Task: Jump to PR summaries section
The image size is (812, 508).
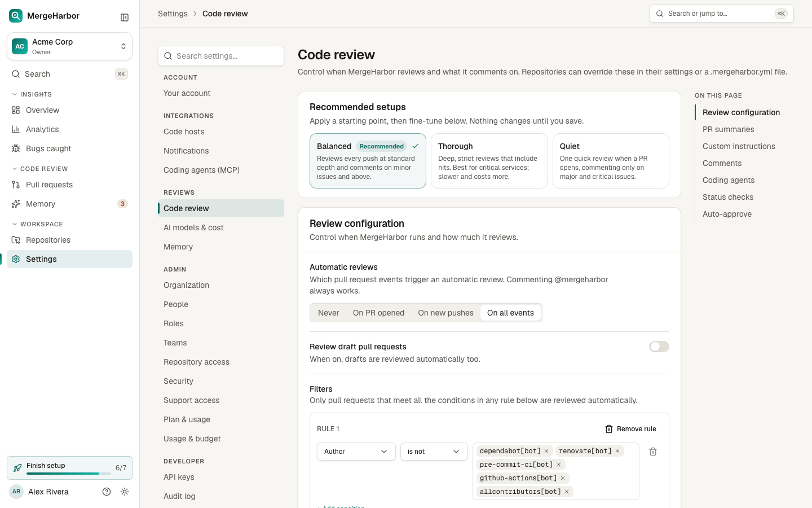Action: (728, 129)
